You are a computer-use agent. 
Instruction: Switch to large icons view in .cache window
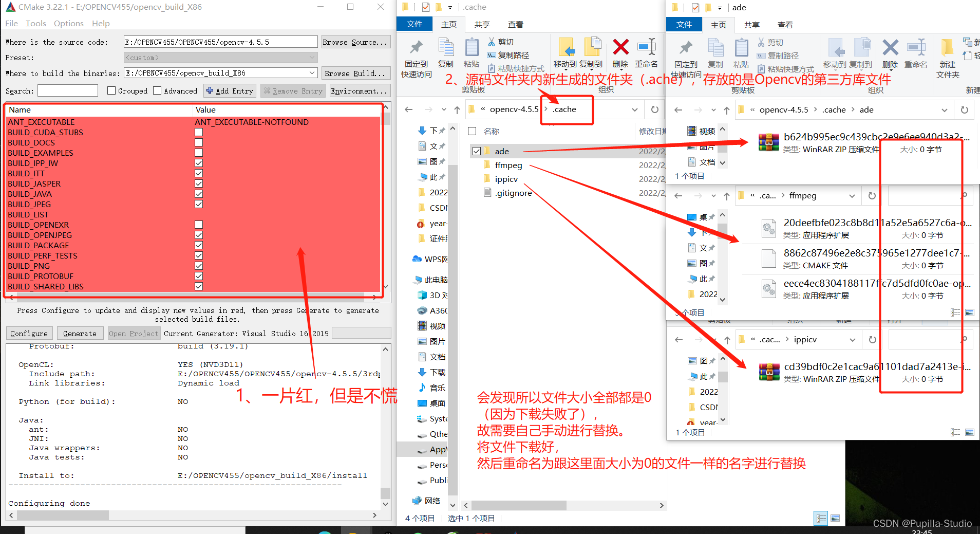835,518
